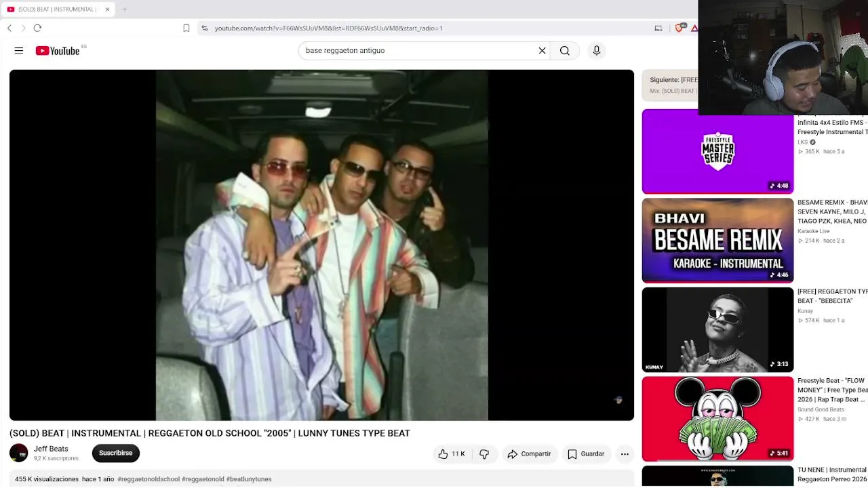Open 'BESAME REMIX - BHAVI' video title
Screen dimensions: 868x488
point(832,211)
